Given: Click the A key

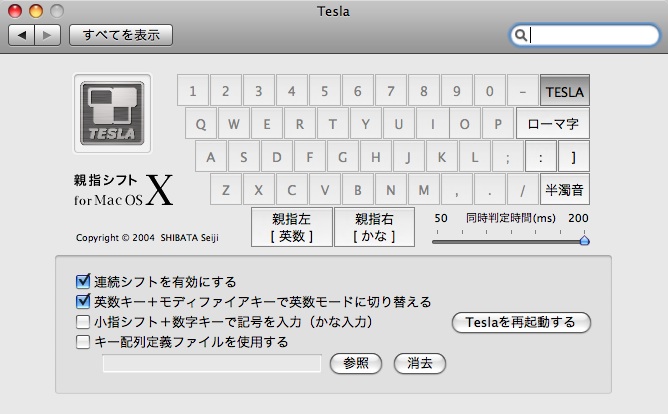Looking at the screenshot, I should (x=210, y=157).
